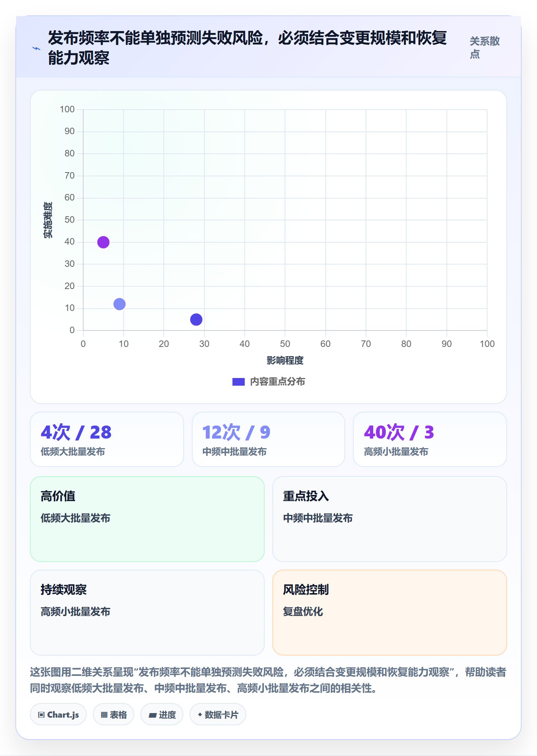The width and height of the screenshot is (537, 756).
Task: Click the light blue scatter data point
Action: click(x=119, y=304)
